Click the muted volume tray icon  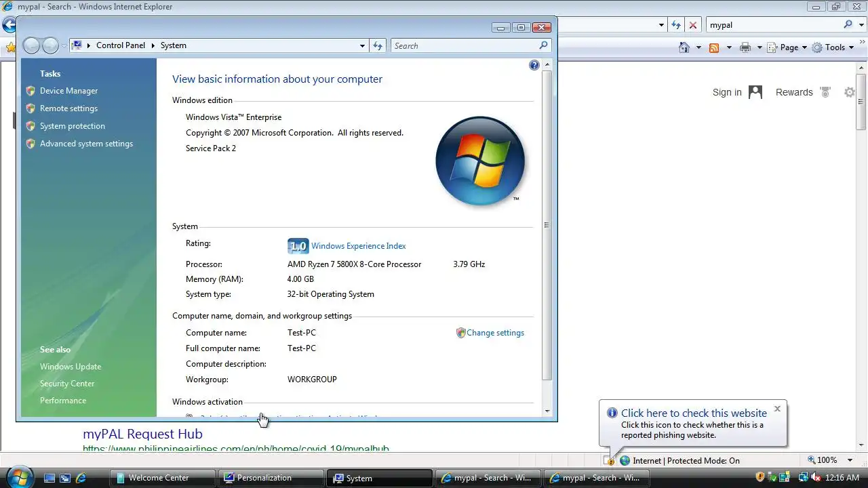(x=816, y=478)
